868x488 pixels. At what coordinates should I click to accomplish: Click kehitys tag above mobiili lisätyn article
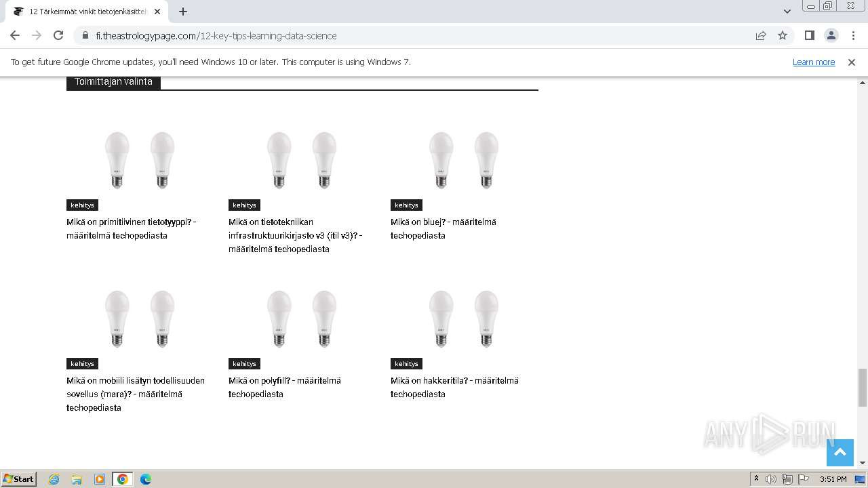tap(82, 363)
